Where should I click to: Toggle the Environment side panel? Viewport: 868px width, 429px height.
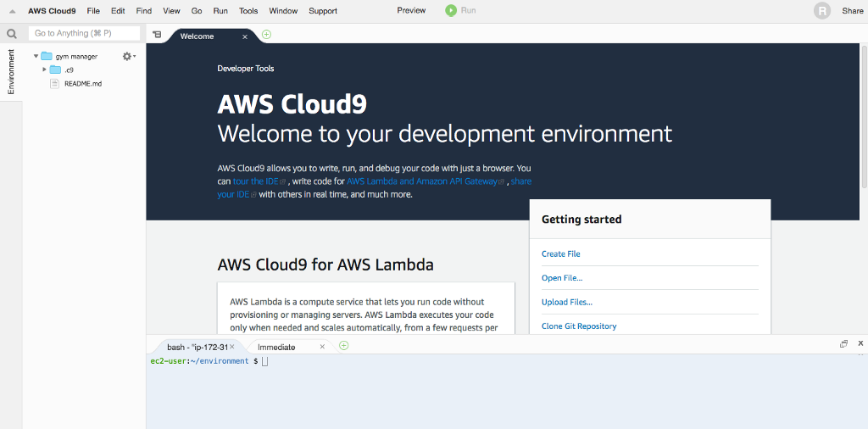[11, 72]
